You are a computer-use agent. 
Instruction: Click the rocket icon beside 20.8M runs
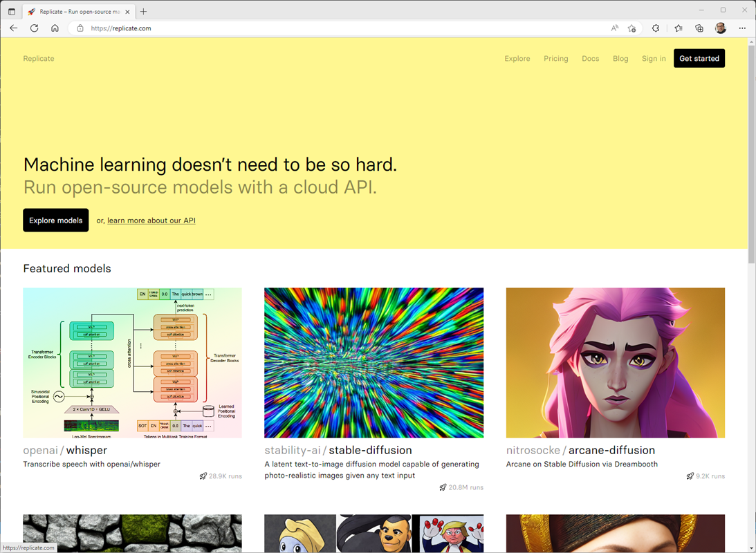tap(443, 487)
